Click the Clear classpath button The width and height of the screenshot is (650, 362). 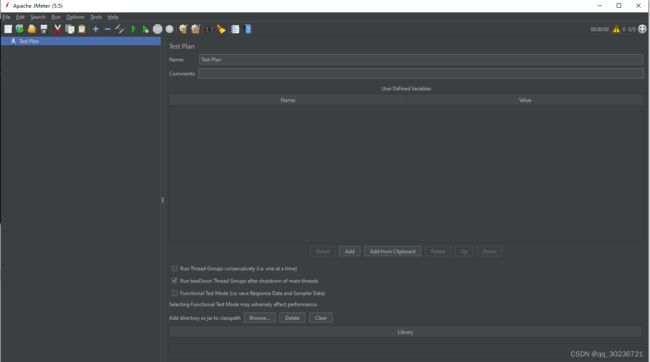coord(321,318)
